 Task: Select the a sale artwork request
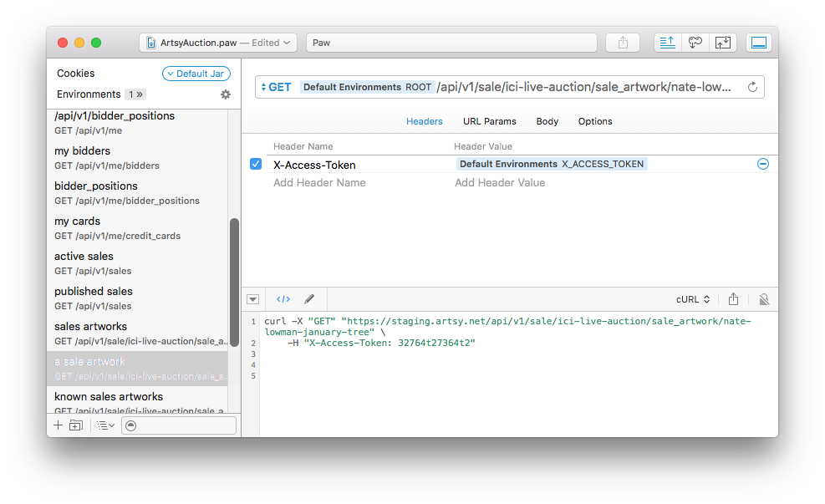click(x=137, y=369)
